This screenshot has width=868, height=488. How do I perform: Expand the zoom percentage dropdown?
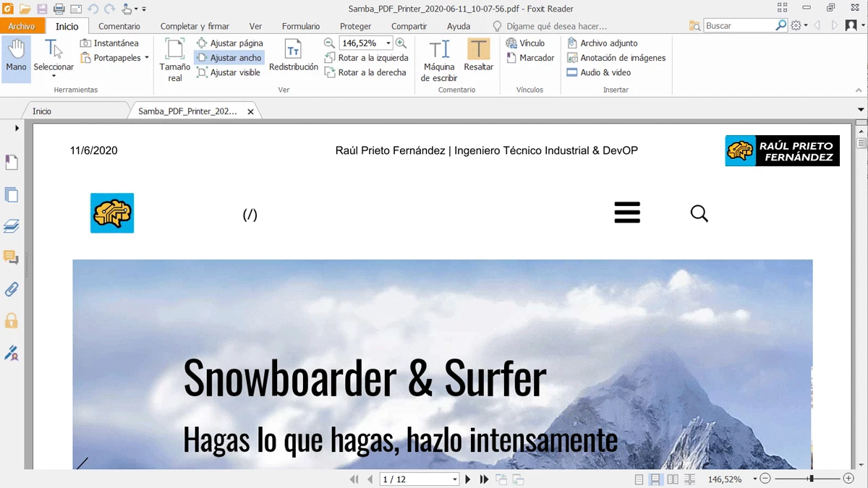tap(387, 43)
